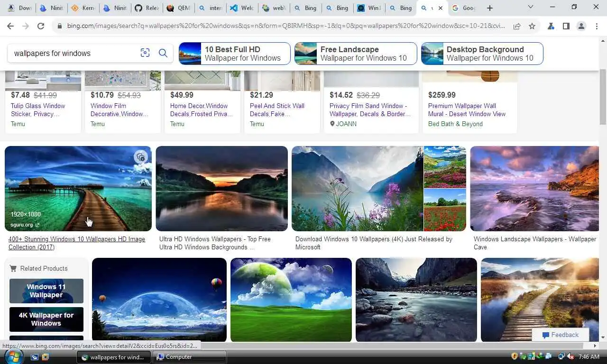This screenshot has height=364, width=607.
Task: Open the rocky mountain stream wallpaper
Action: [x=416, y=300]
